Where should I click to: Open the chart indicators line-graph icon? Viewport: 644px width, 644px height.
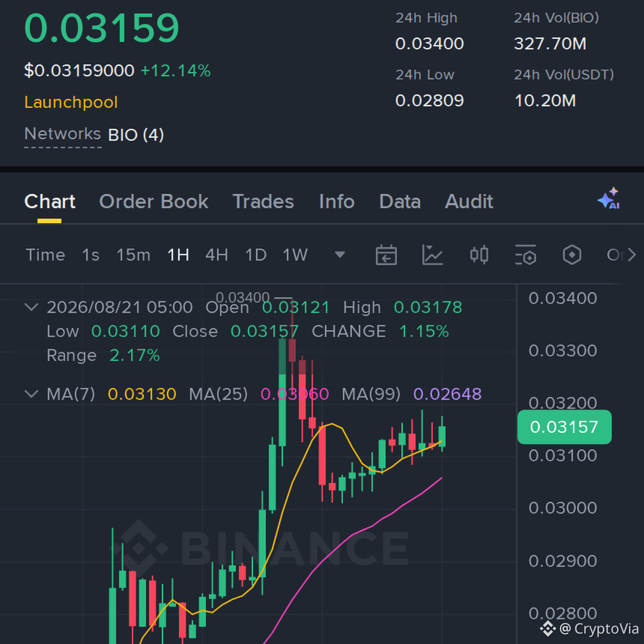click(x=432, y=255)
